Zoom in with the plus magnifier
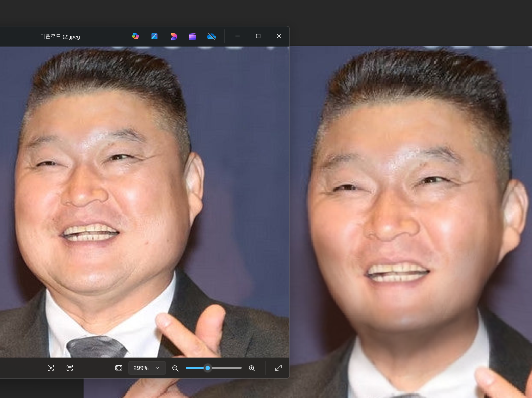532x398 pixels. [x=252, y=368]
